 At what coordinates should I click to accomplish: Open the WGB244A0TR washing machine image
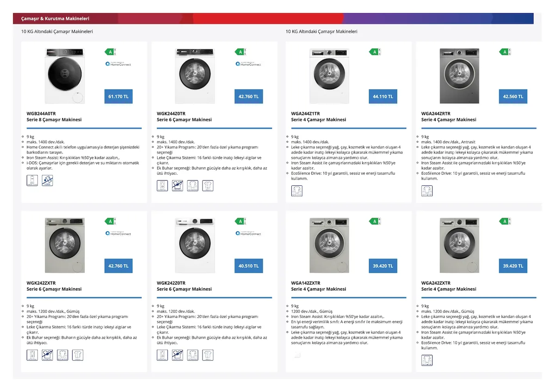tap(65, 76)
